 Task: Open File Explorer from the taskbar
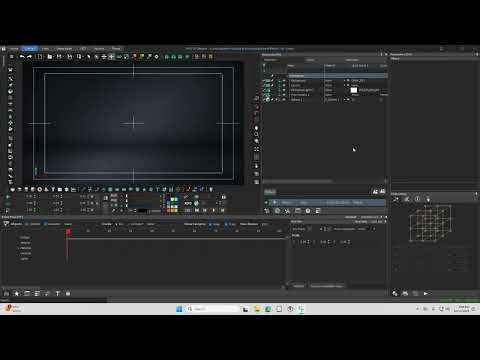[257, 309]
